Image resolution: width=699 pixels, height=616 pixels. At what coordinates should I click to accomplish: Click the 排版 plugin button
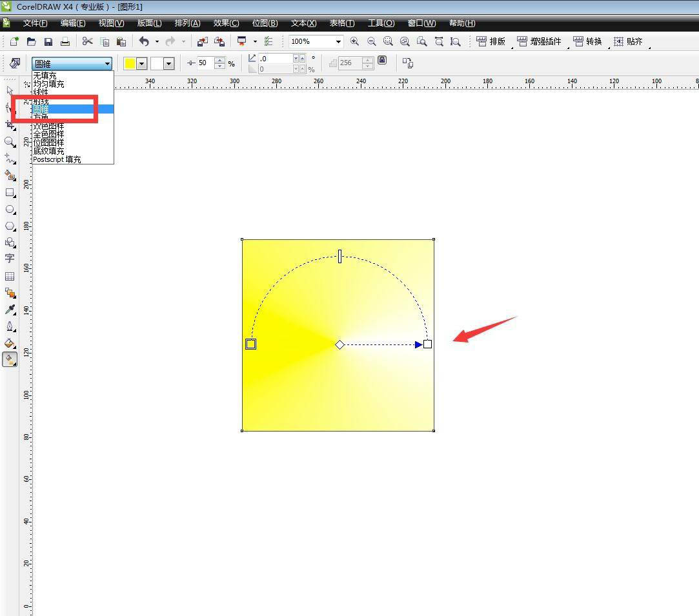tap(491, 41)
